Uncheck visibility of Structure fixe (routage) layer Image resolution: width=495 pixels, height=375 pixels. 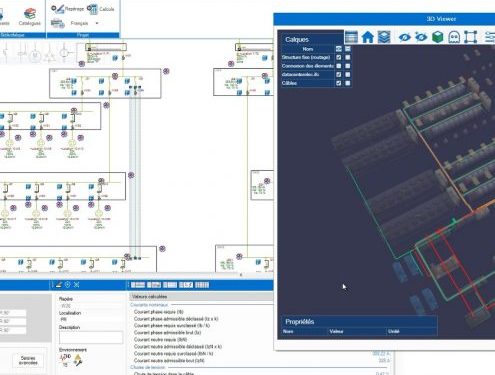tap(339, 57)
